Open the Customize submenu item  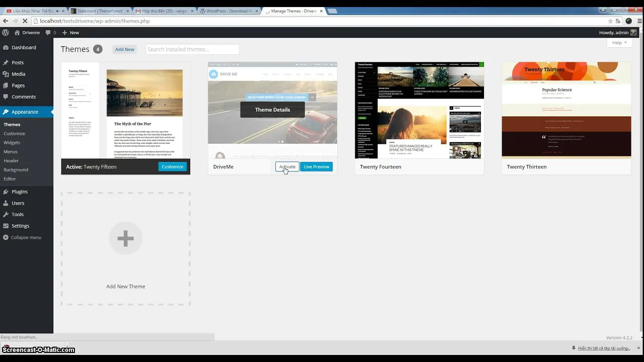point(14,133)
